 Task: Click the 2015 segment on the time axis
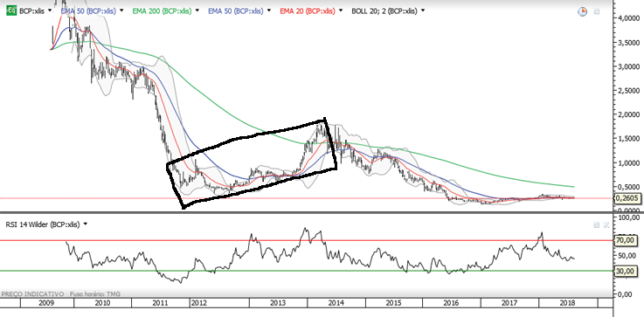coord(393,303)
